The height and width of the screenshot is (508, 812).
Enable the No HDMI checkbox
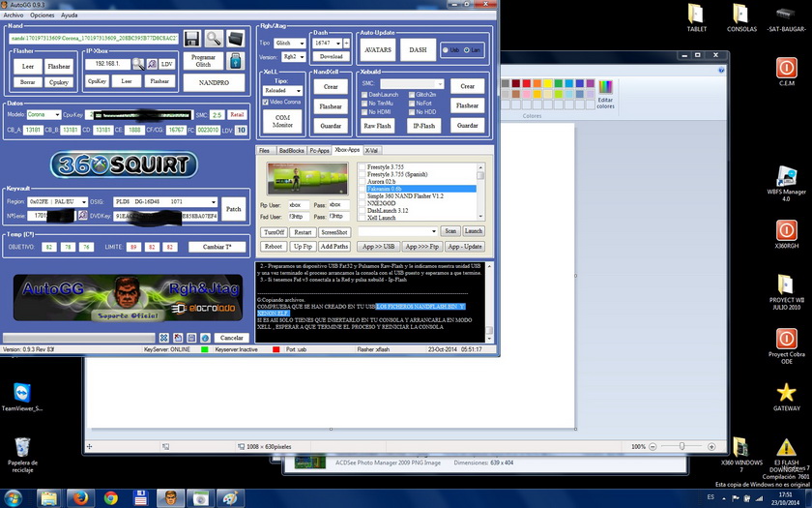(x=364, y=112)
